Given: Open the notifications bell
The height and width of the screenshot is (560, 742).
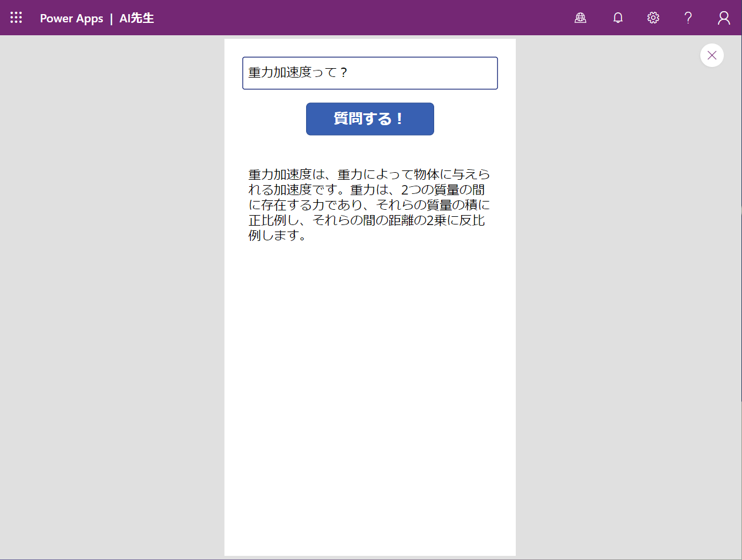Looking at the screenshot, I should pos(617,18).
